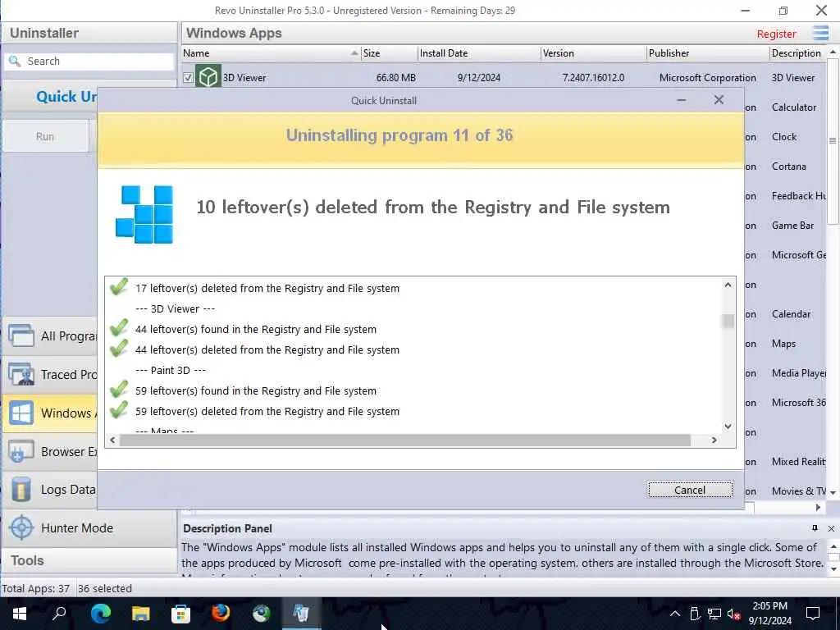Open the Windows Start menu
Image resolution: width=840 pixels, height=630 pixels.
pos(20,614)
